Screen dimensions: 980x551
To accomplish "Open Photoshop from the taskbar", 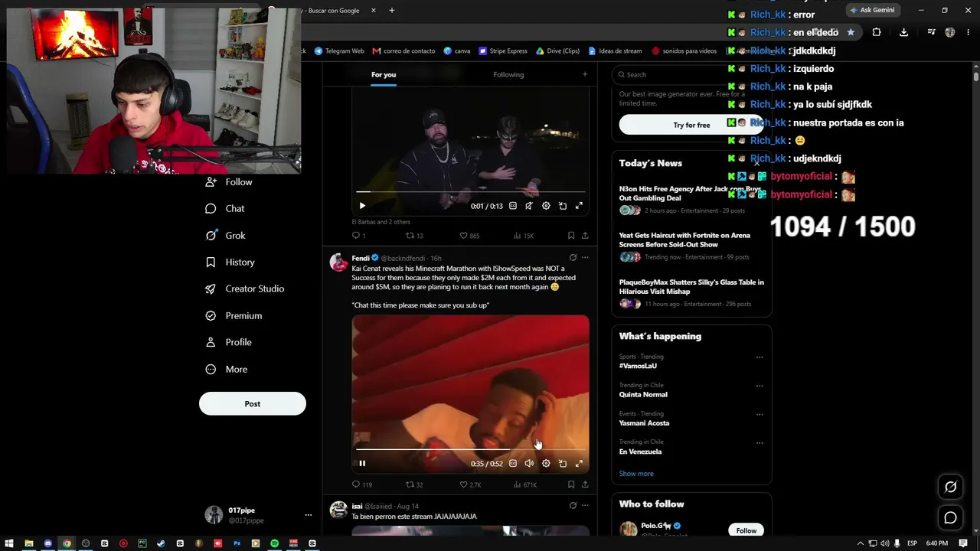I will (x=237, y=543).
